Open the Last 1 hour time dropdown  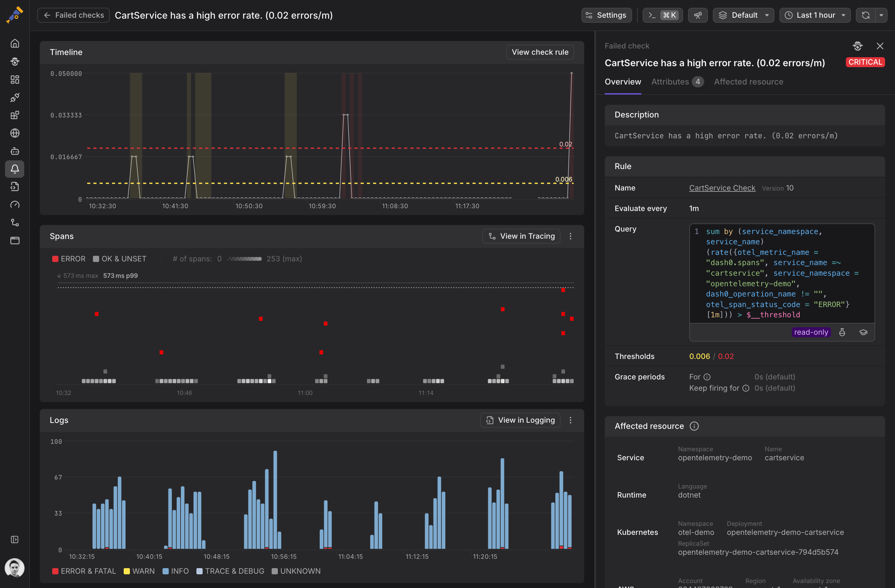pos(815,15)
